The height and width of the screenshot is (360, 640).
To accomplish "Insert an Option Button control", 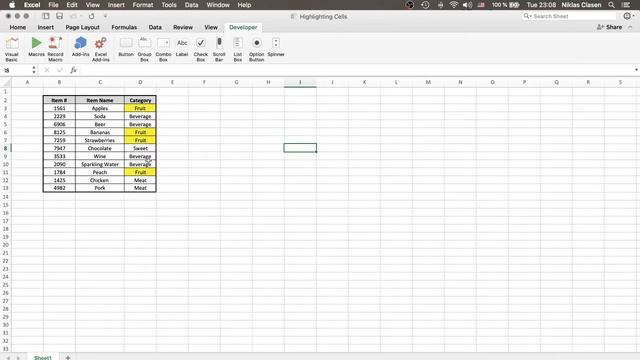I will tap(256, 49).
